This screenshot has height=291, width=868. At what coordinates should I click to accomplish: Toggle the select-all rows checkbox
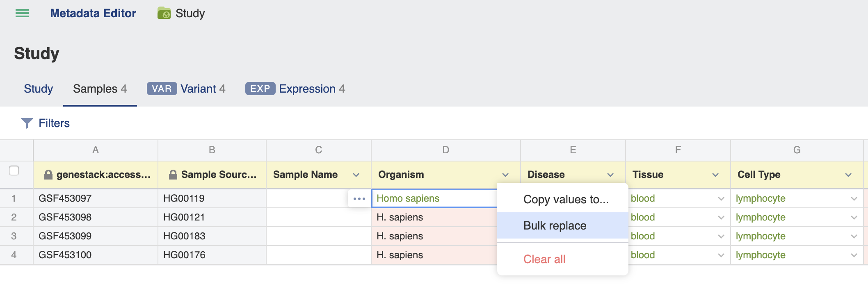[x=14, y=171]
